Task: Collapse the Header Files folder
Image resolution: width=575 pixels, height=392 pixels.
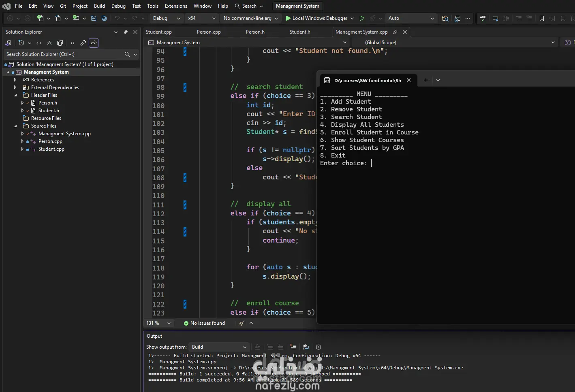Action: pyautogui.click(x=15, y=95)
